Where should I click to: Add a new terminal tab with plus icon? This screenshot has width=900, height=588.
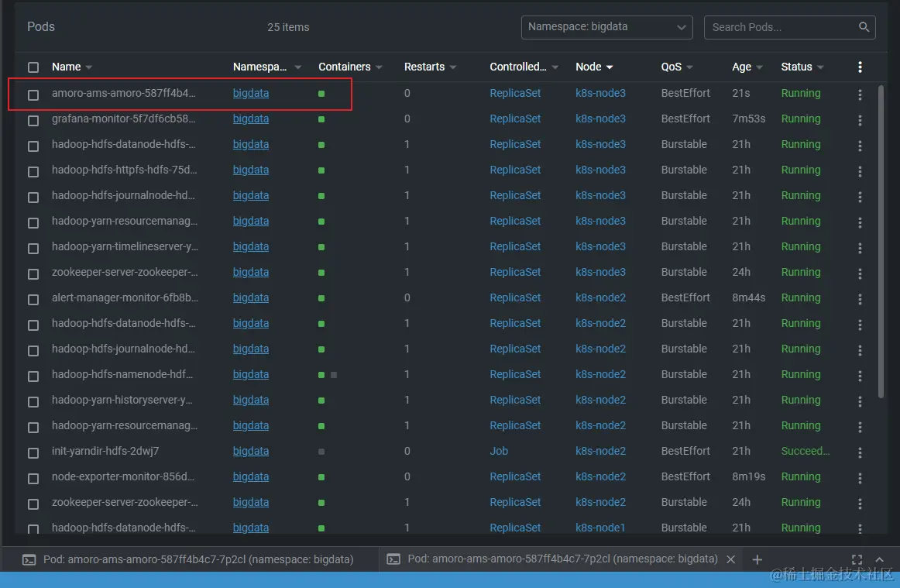coord(757,559)
